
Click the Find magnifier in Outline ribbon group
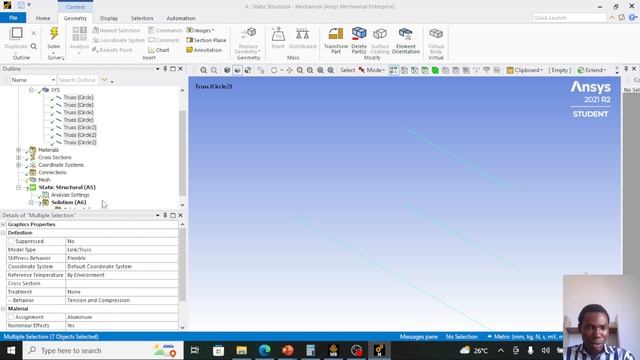33,46
